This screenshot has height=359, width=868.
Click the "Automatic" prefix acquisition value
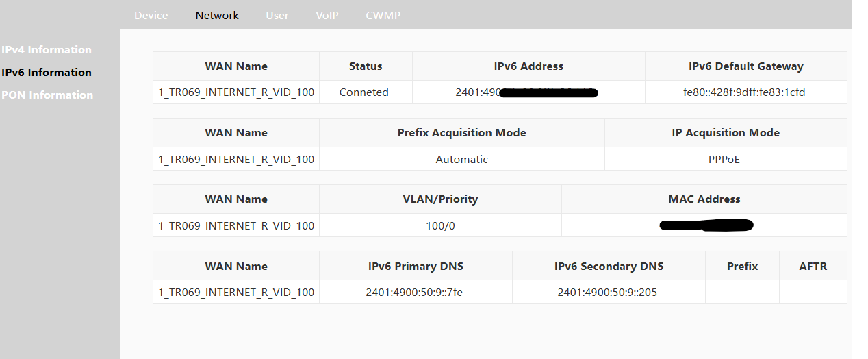462,159
